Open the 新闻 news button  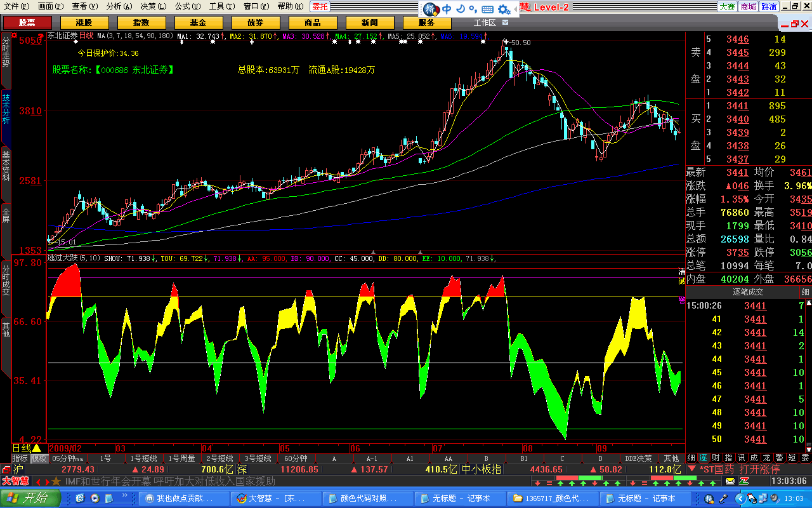[369, 23]
